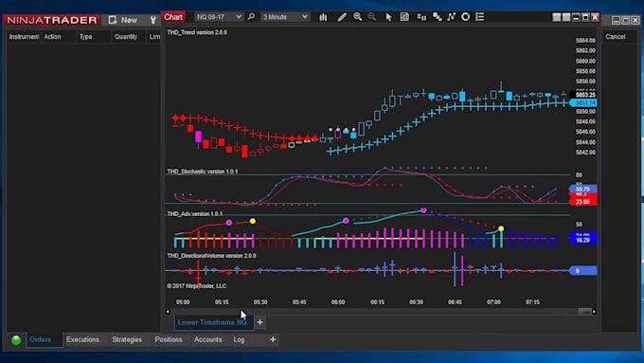Open the data box icon in chart toolbar
The width and height of the screenshot is (644, 363).
(404, 17)
